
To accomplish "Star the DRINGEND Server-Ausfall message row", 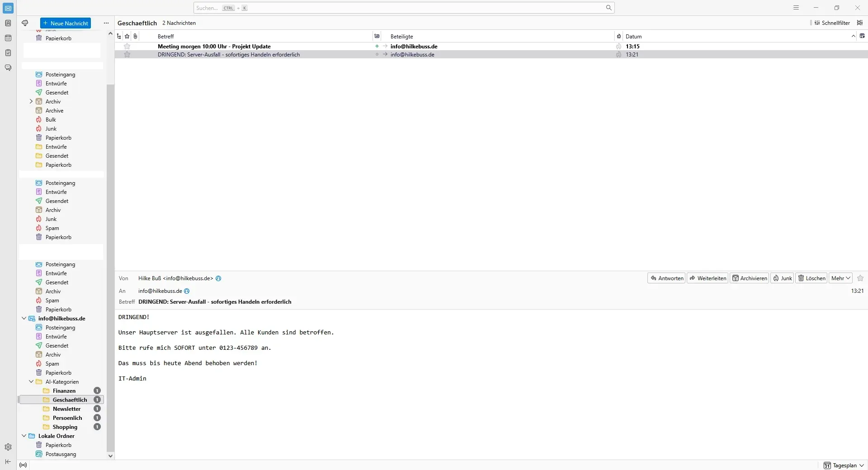I will (127, 54).
